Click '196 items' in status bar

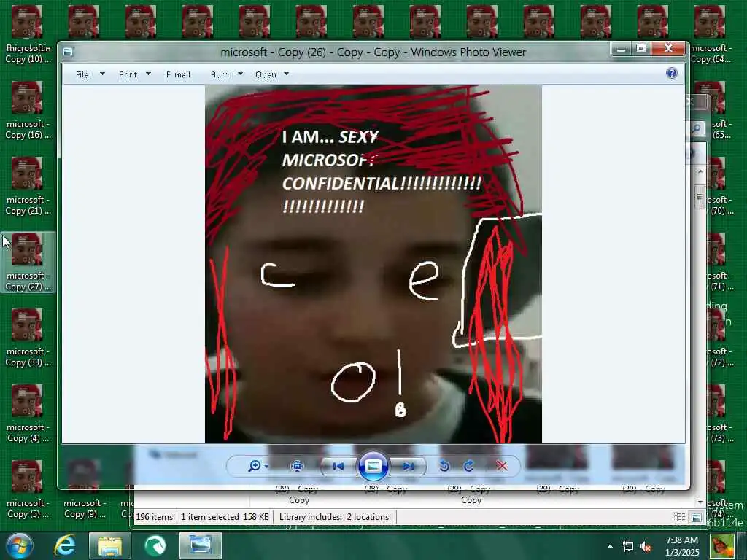tap(155, 517)
